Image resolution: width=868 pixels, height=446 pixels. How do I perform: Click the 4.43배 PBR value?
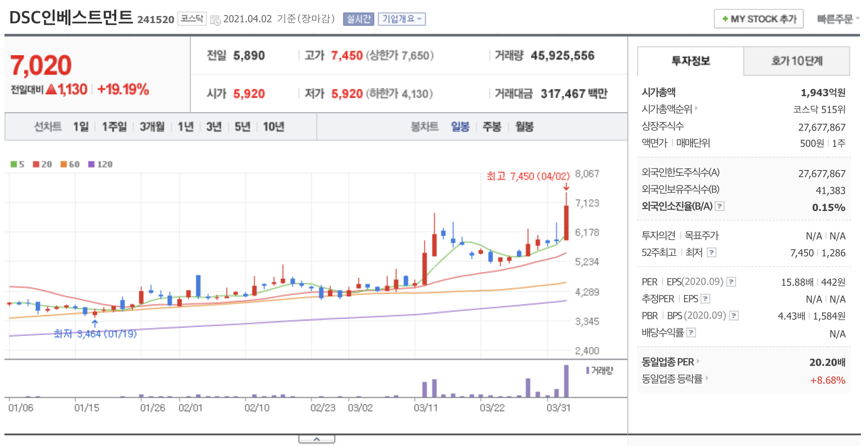[791, 316]
